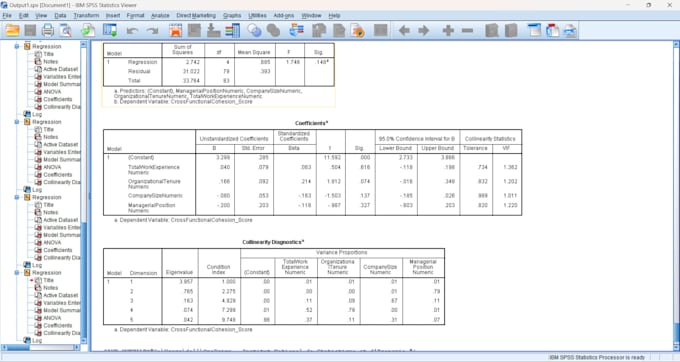The height and width of the screenshot is (362, 680).
Task: Click the VIF value 1.362
Action: (510, 167)
